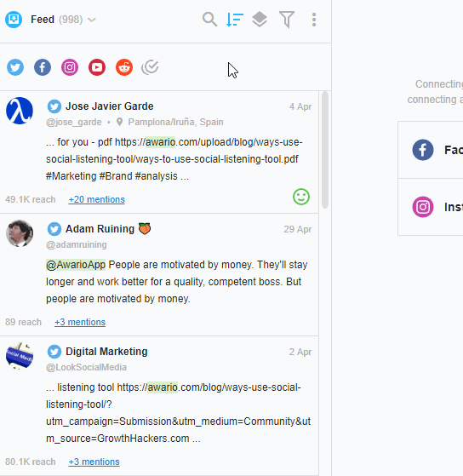463x476 pixels.
Task: Click Jose Javier Garde's avatar thumbnail
Action: (x=20, y=111)
